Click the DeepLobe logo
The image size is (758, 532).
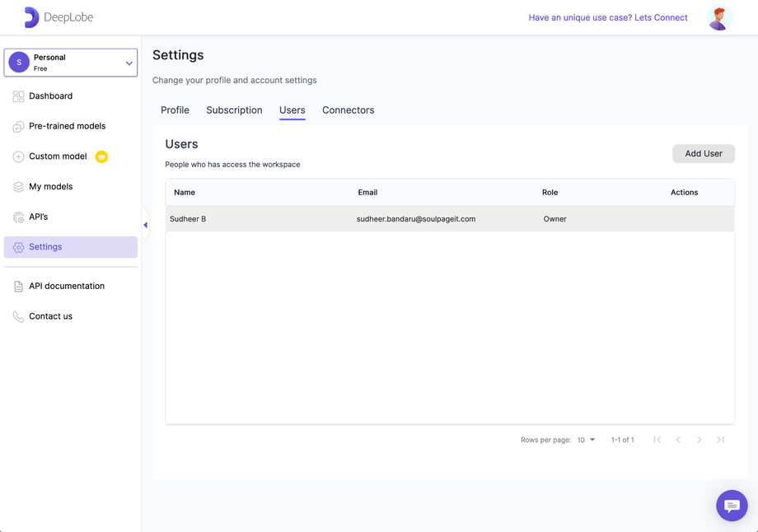coord(58,16)
